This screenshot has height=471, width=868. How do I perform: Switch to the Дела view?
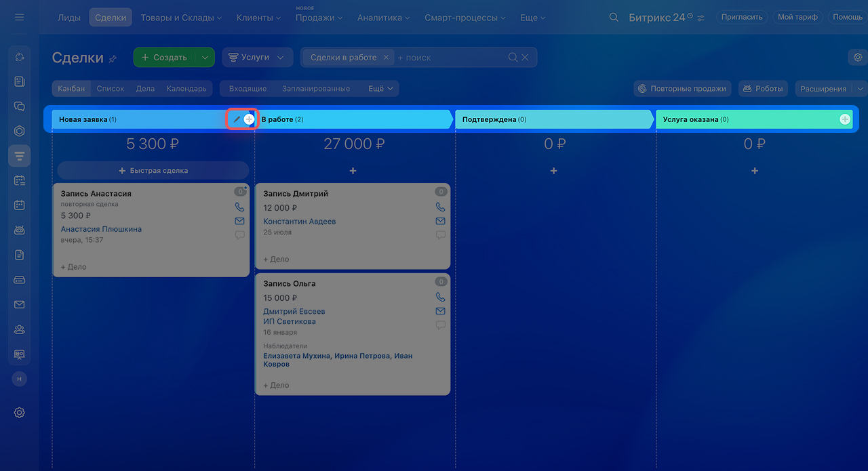(x=145, y=89)
